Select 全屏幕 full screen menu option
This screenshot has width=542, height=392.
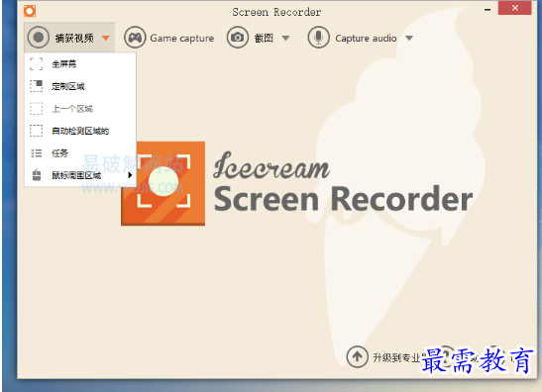pos(80,64)
